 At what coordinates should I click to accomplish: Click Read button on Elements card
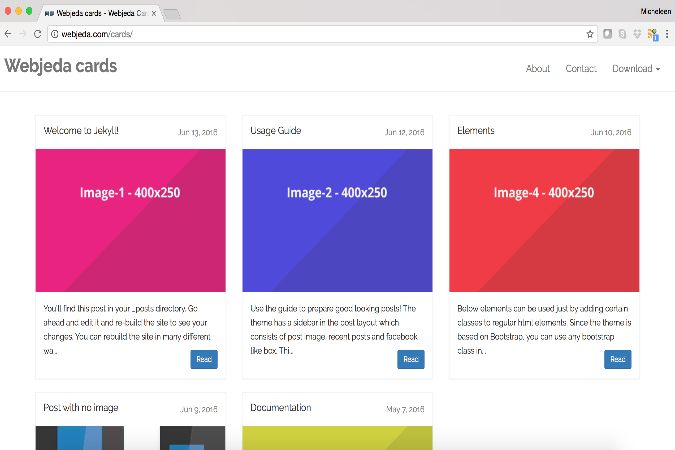(x=618, y=359)
